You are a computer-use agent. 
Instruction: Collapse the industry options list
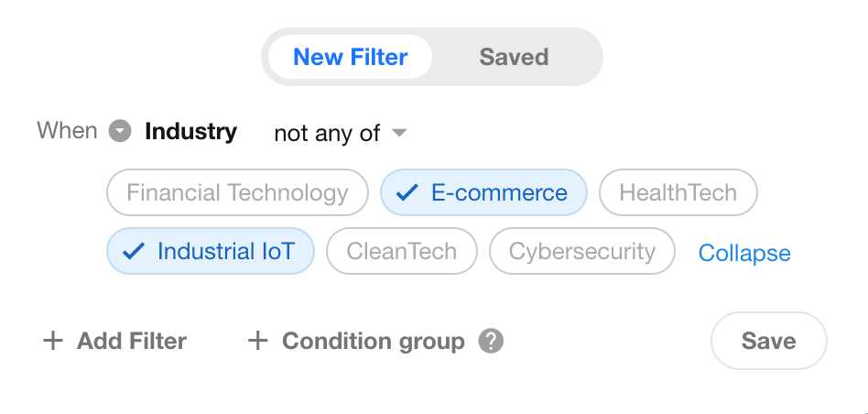tap(744, 253)
